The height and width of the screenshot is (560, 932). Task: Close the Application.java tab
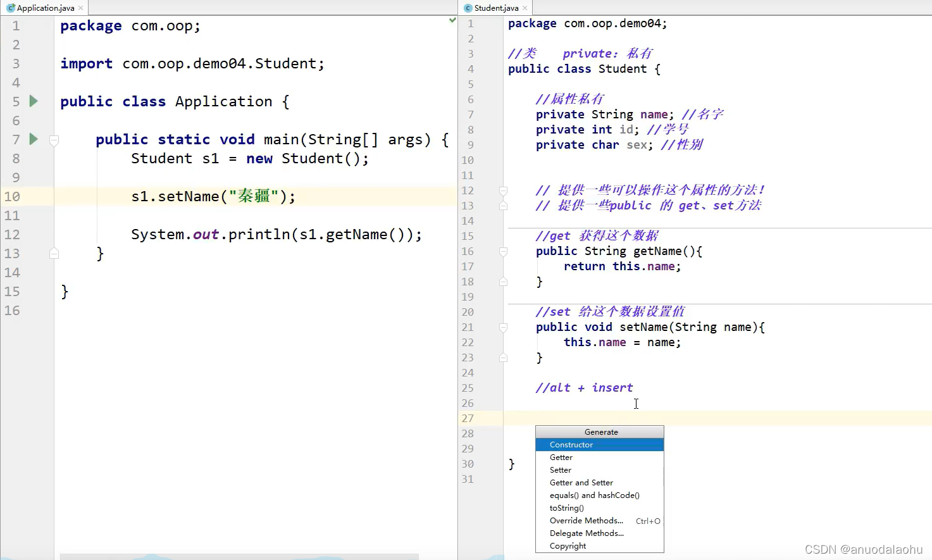pos(81,8)
